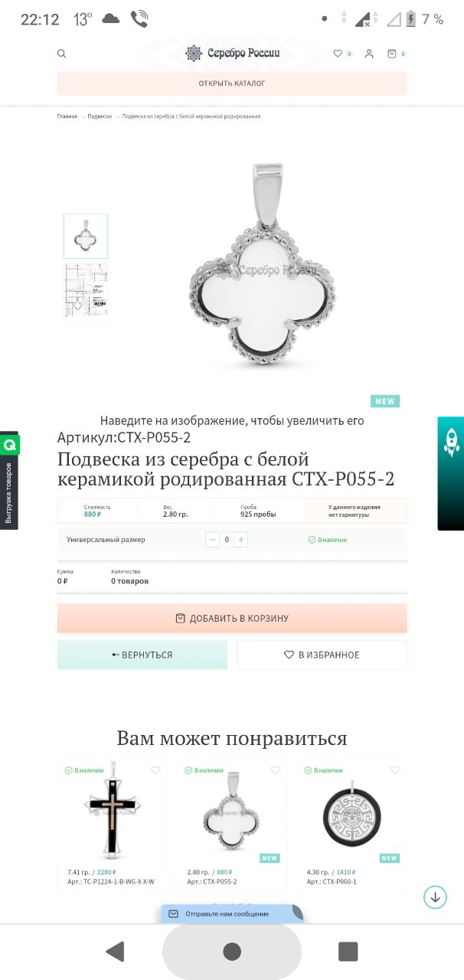
Task: Click ДОБАВИТЬ В КОРЗИНУ button
Action: 232,618
